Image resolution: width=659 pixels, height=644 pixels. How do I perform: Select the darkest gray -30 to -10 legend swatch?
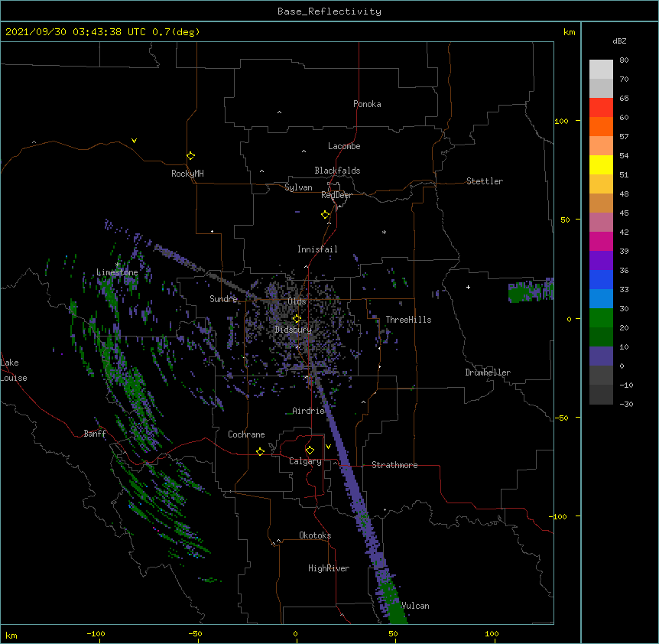[x=601, y=395]
